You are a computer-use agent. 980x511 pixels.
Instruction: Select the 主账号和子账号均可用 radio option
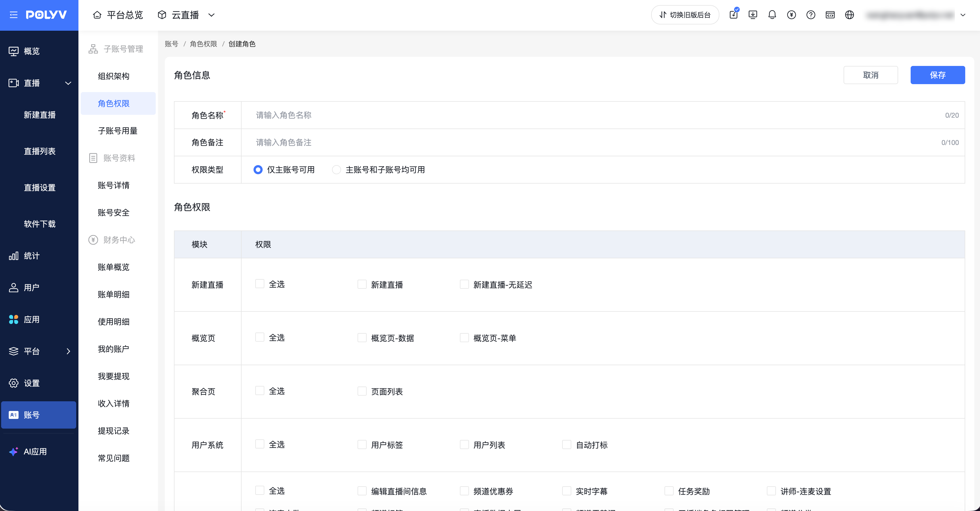pos(336,170)
